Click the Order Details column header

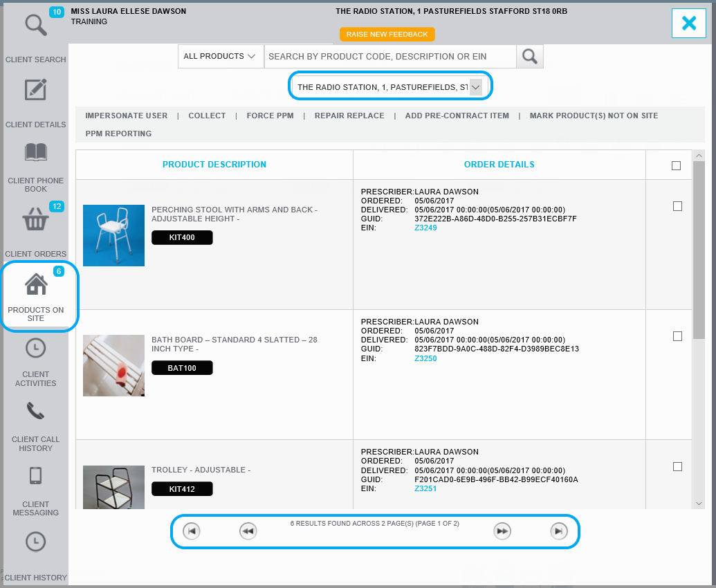(x=499, y=165)
